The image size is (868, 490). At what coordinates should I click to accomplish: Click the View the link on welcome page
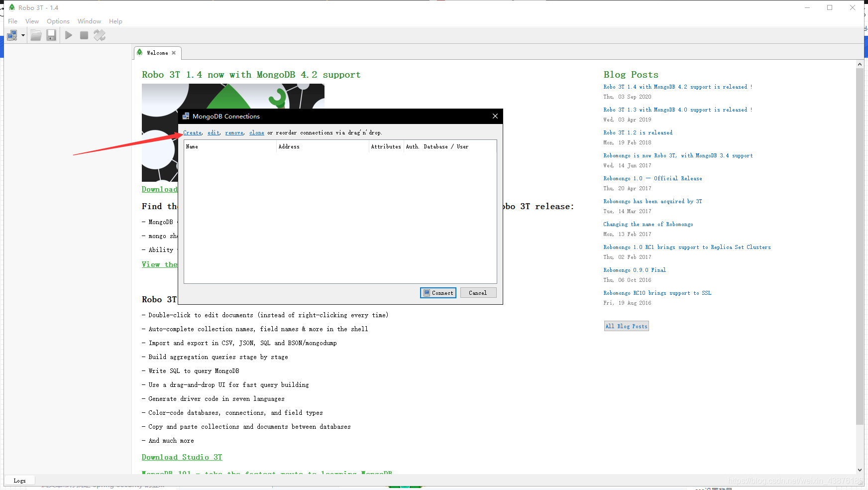coord(160,264)
